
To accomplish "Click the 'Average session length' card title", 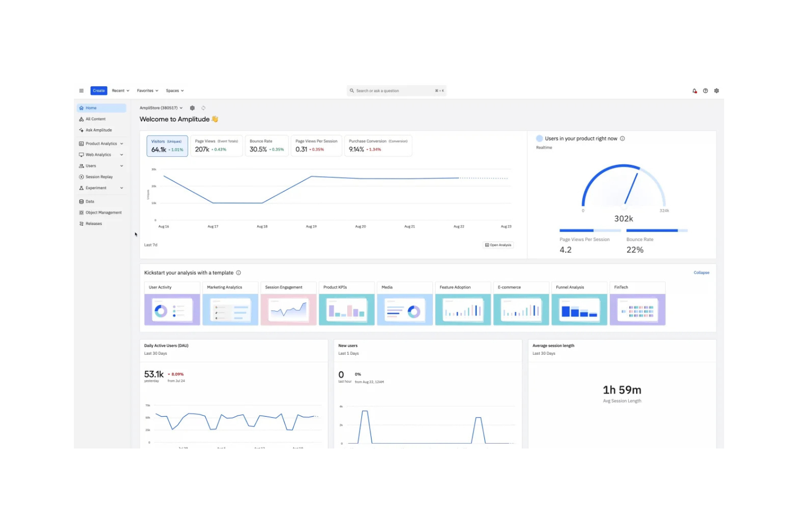I will click(x=553, y=346).
